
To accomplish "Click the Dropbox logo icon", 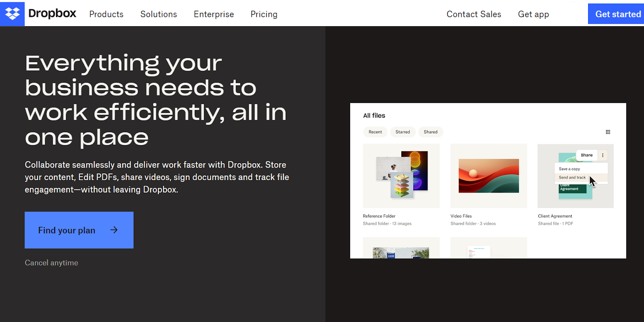I will tap(12, 14).
